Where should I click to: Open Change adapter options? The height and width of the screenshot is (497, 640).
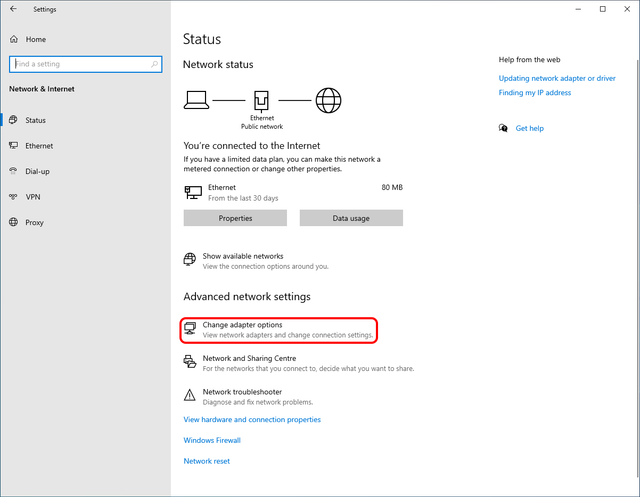242,325
